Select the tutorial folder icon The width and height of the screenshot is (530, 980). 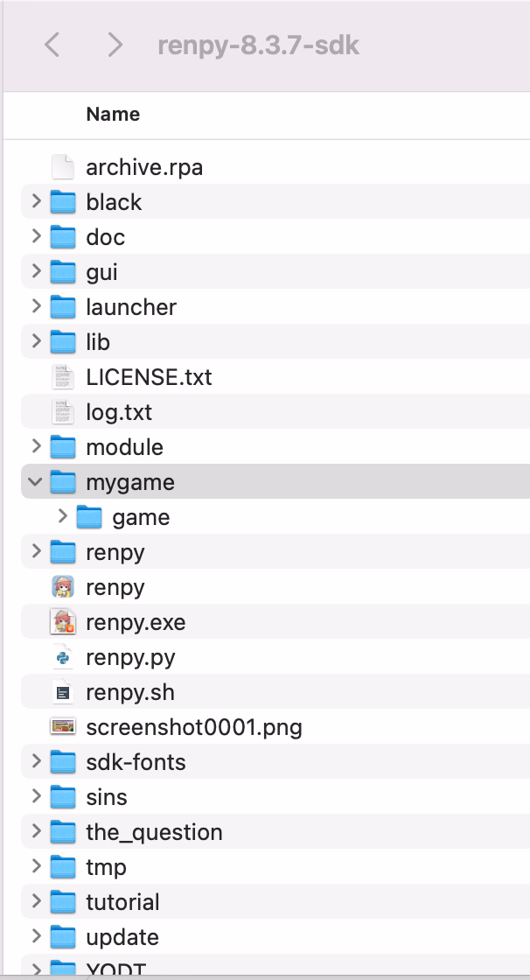pos(62,902)
